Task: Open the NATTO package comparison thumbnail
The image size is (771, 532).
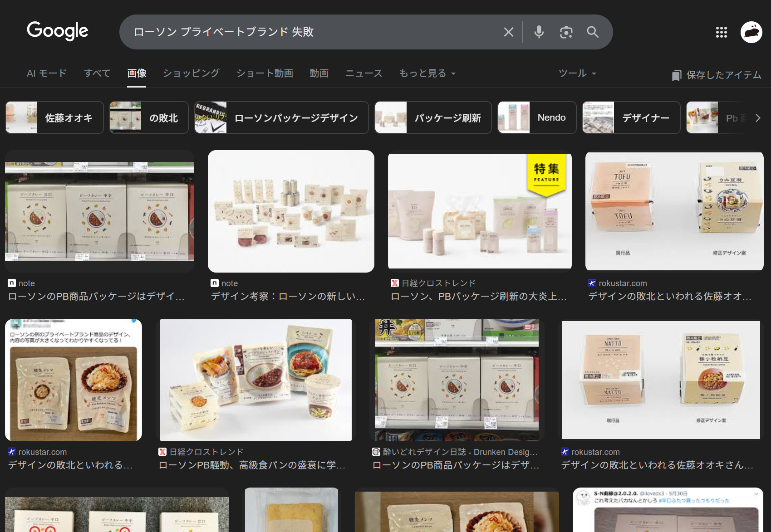Action: [661, 380]
